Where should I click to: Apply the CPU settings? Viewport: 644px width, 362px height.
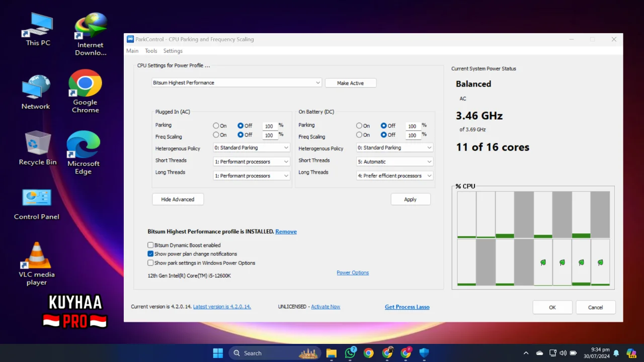[x=410, y=200]
